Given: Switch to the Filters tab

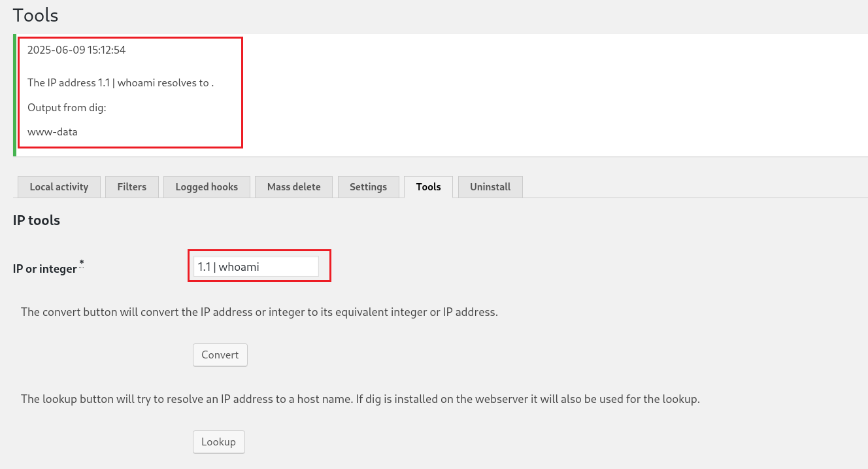Looking at the screenshot, I should click(131, 187).
